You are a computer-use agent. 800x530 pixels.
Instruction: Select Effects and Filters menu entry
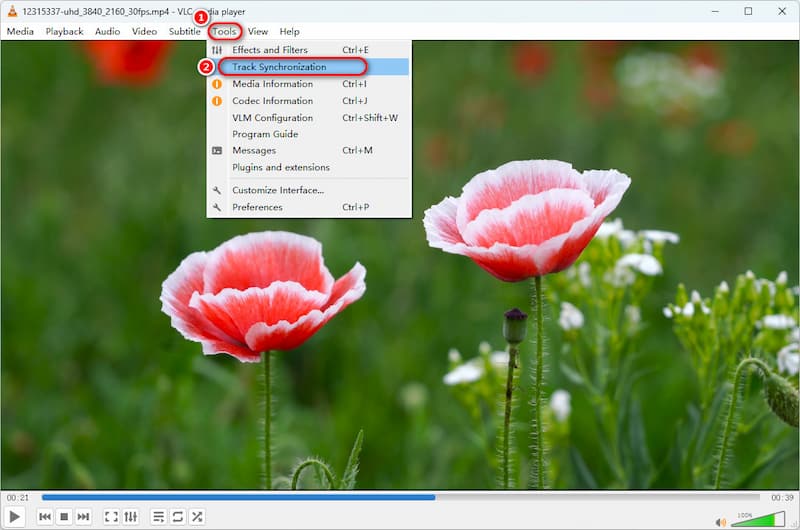tap(309, 50)
